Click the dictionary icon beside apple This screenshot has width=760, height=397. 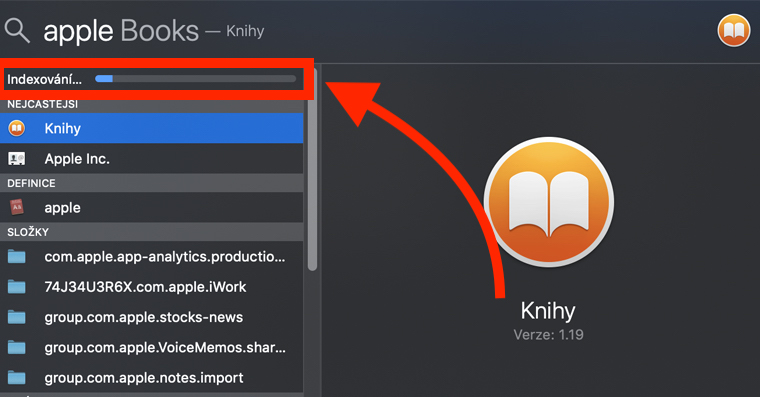(17, 207)
